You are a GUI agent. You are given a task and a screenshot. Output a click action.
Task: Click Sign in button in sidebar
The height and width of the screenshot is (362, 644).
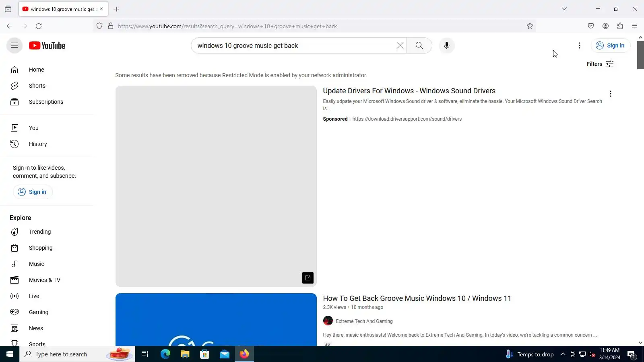(x=33, y=192)
